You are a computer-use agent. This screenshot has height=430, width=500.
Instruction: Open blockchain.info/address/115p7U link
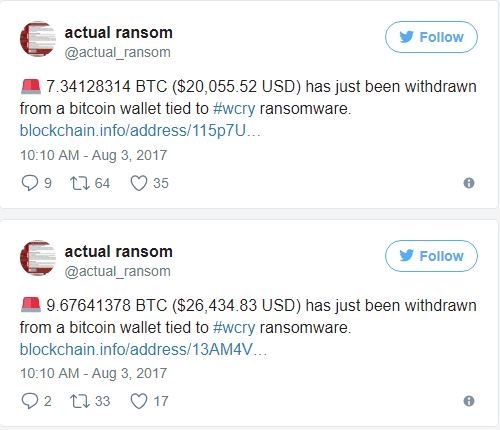140,130
